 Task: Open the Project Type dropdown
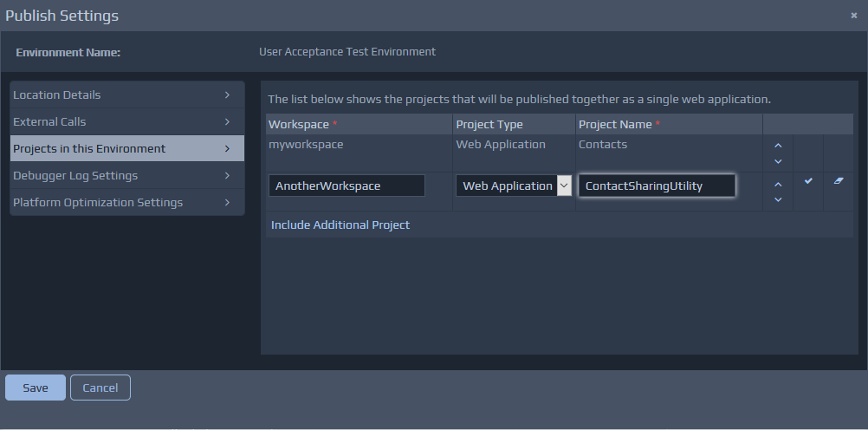[564, 186]
